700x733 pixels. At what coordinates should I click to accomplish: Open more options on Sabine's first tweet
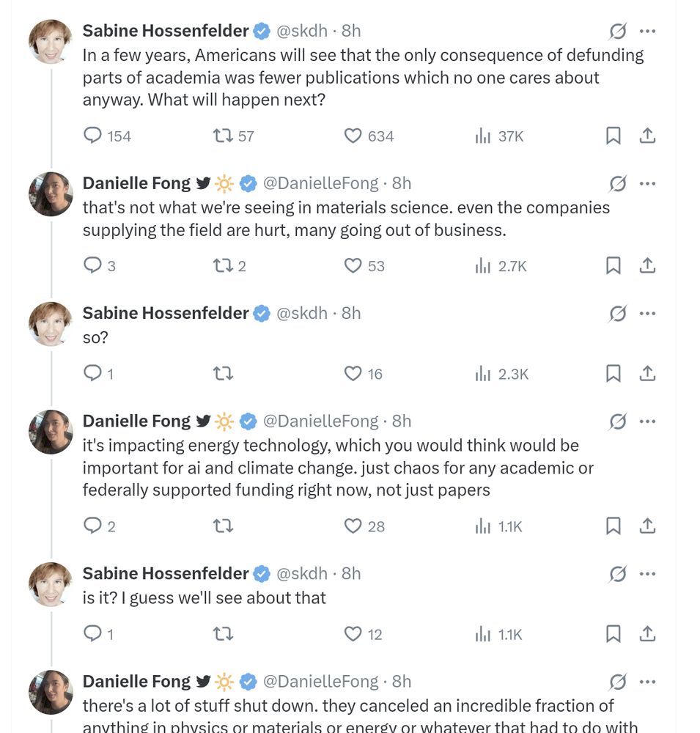pyautogui.click(x=647, y=31)
